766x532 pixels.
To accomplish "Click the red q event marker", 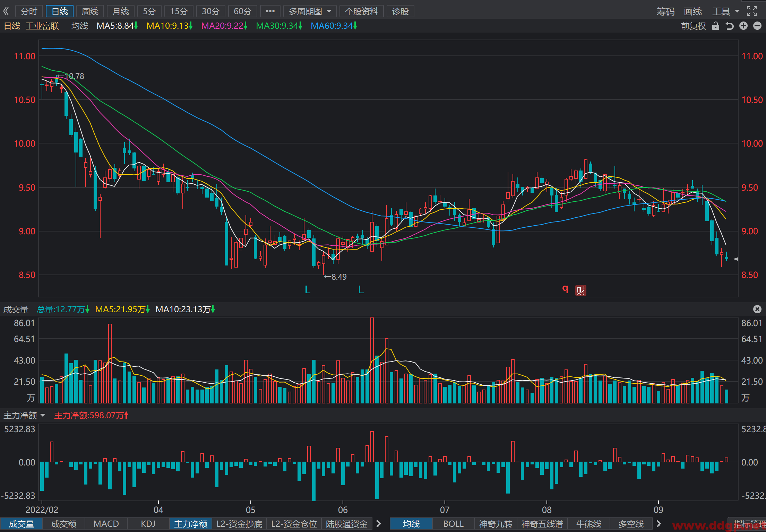I will (565, 289).
